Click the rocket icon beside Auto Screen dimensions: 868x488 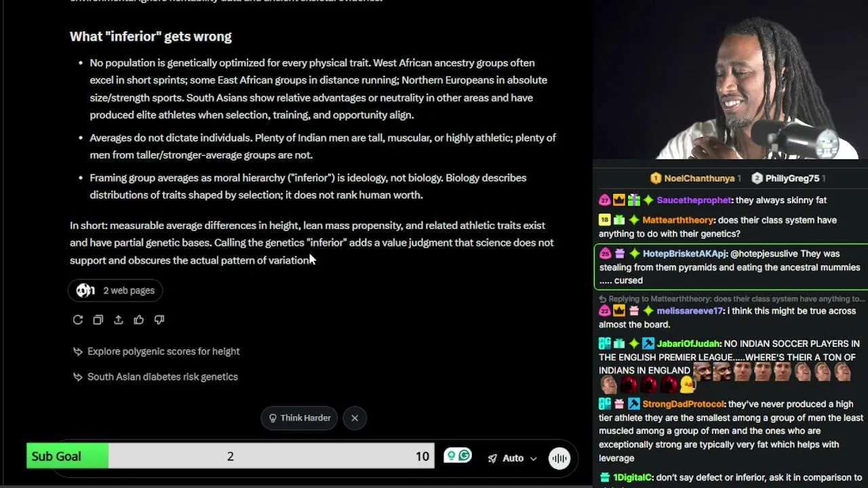492,458
